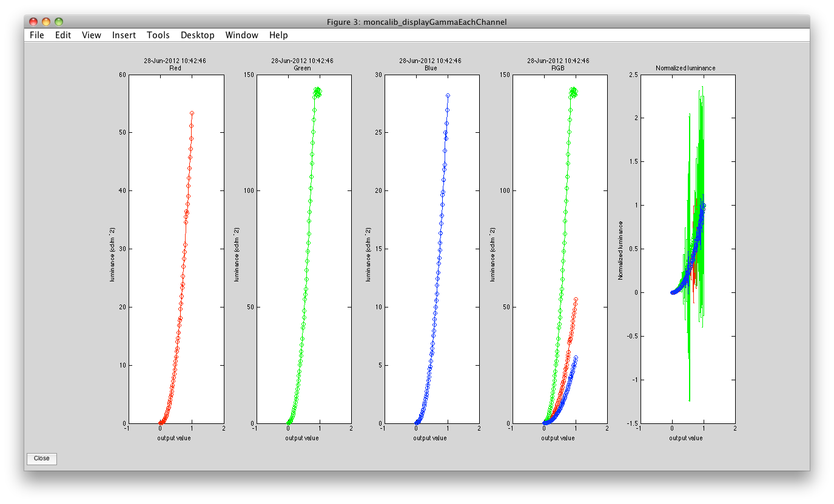Image resolution: width=834 pixels, height=504 pixels.
Task: Click the RGB plot's 'output value' axis label
Action: [x=558, y=438]
